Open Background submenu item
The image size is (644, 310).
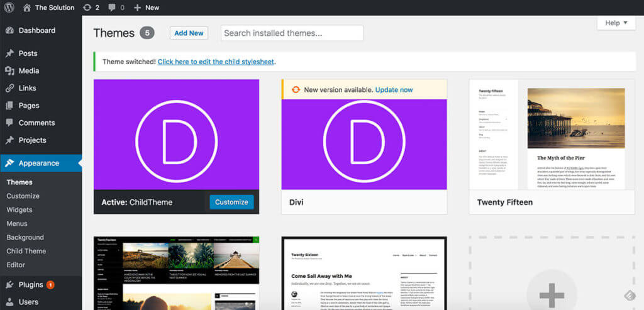[x=25, y=237]
